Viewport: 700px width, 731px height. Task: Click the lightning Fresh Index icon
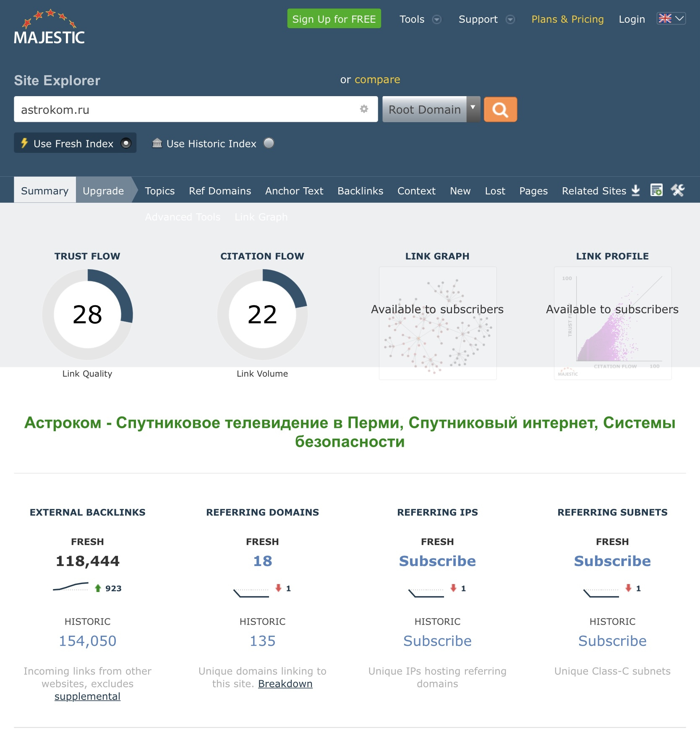[25, 143]
